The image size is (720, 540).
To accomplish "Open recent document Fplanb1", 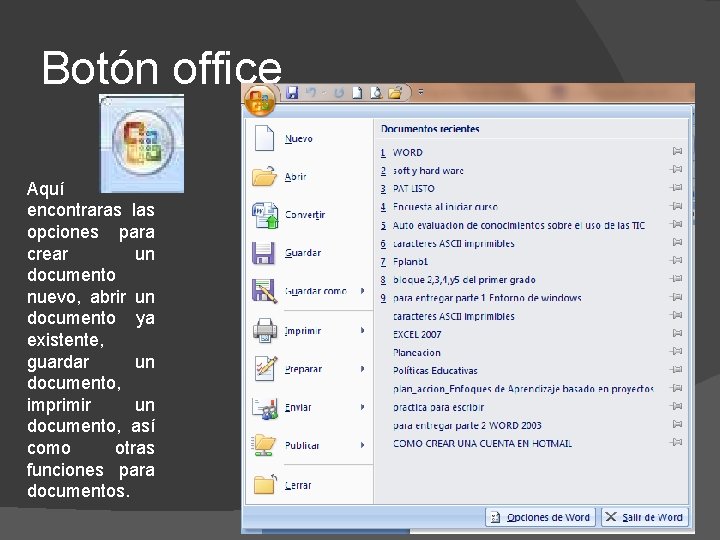I will 410,262.
